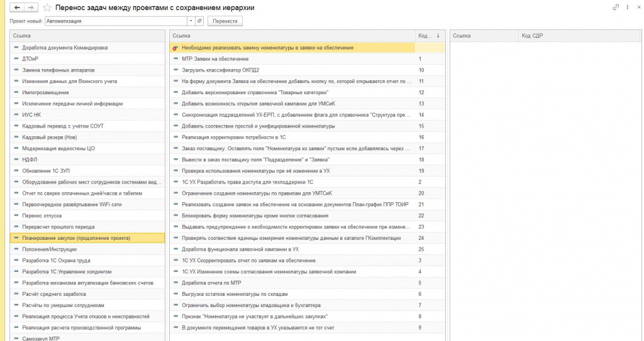The height and width of the screenshot is (341, 644).
Task: Open the Проект новый dropdown list
Action: pos(191,21)
